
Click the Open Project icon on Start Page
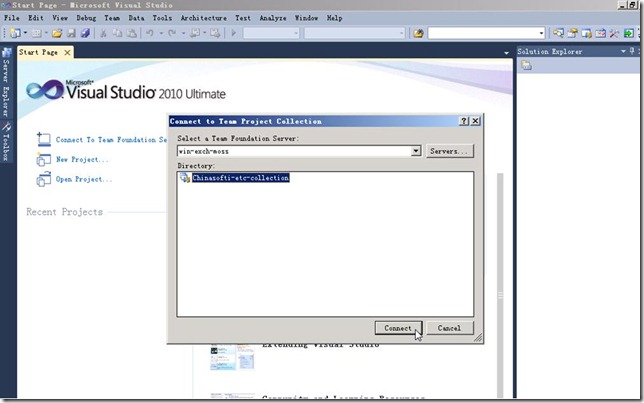click(x=44, y=180)
